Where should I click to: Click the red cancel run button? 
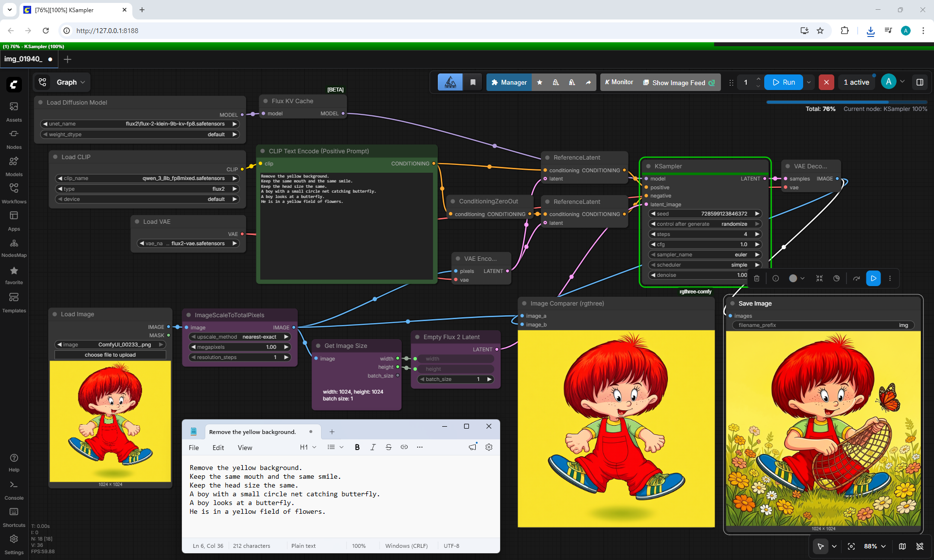(826, 82)
